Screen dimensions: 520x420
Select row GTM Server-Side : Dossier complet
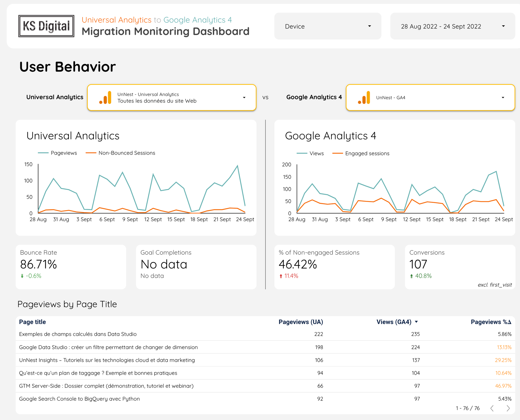265,386
